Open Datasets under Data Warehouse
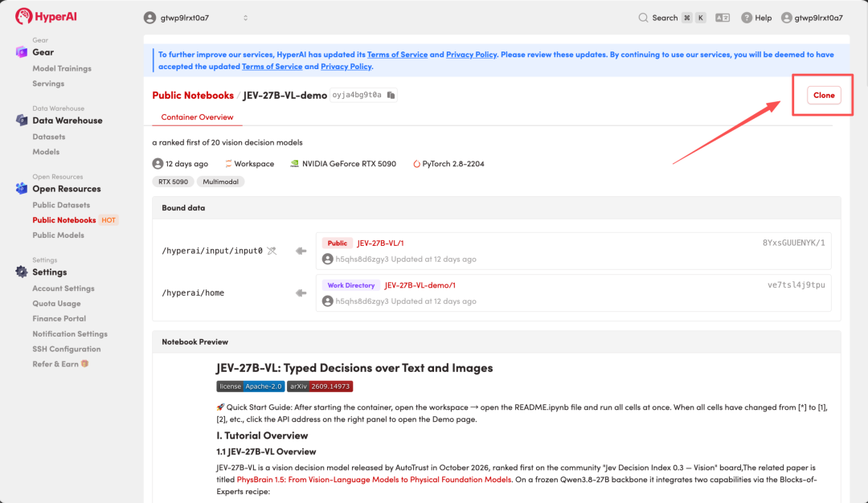The height and width of the screenshot is (503, 868). click(49, 137)
